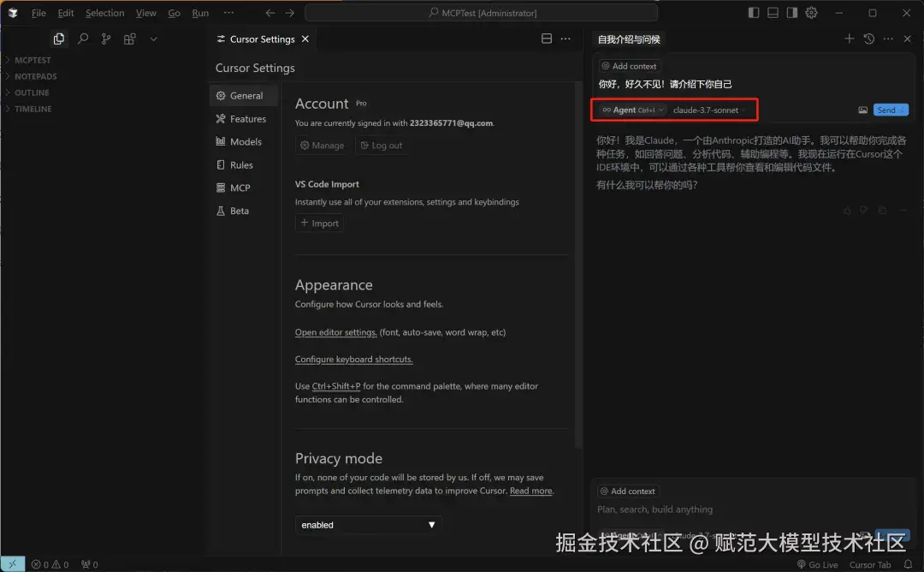Toggle the bottom panel layout icon
The width and height of the screenshot is (924, 572).
tap(773, 12)
